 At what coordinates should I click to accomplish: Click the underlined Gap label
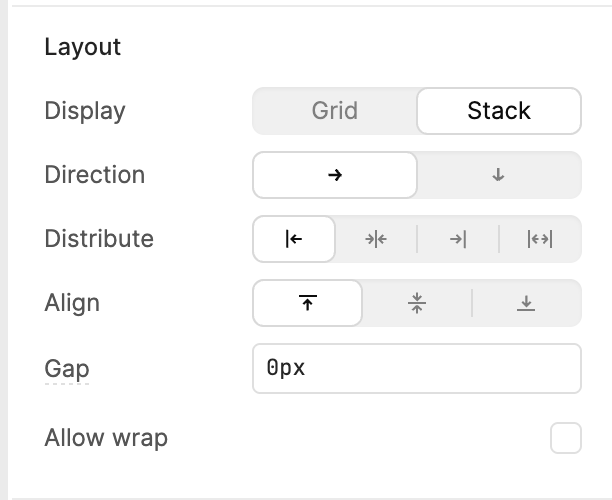pyautogui.click(x=67, y=368)
